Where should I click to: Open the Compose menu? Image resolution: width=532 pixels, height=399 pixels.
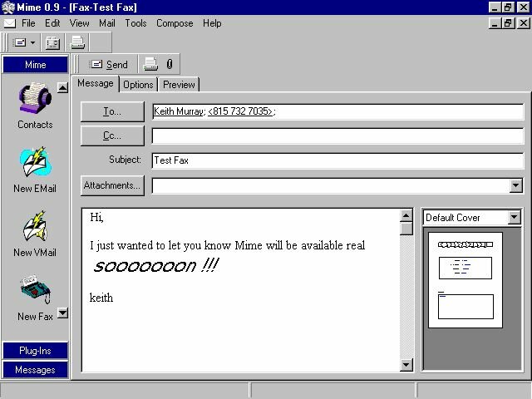click(175, 23)
